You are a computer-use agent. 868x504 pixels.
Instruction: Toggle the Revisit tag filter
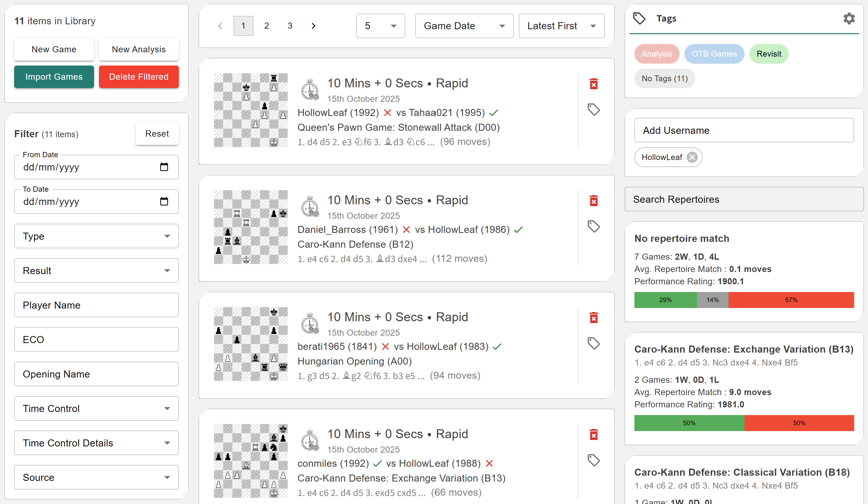tap(768, 54)
